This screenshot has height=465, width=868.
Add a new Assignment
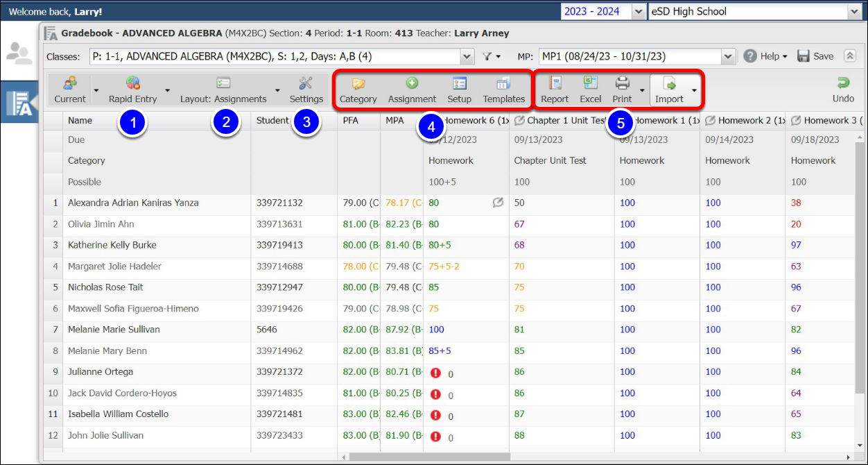(412, 90)
